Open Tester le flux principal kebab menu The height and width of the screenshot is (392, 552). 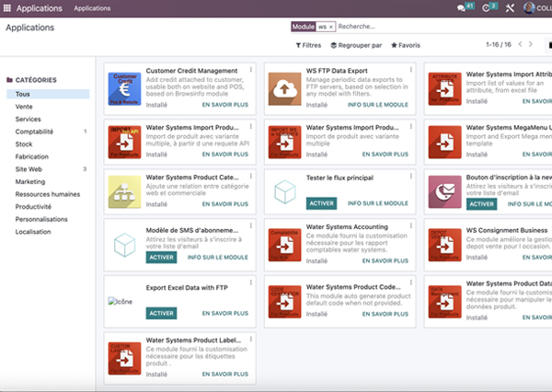tap(411, 176)
